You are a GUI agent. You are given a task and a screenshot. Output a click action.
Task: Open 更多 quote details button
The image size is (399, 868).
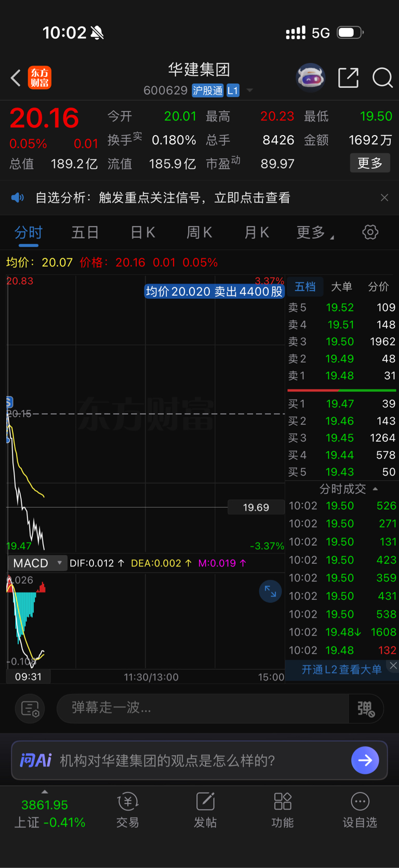click(x=370, y=163)
